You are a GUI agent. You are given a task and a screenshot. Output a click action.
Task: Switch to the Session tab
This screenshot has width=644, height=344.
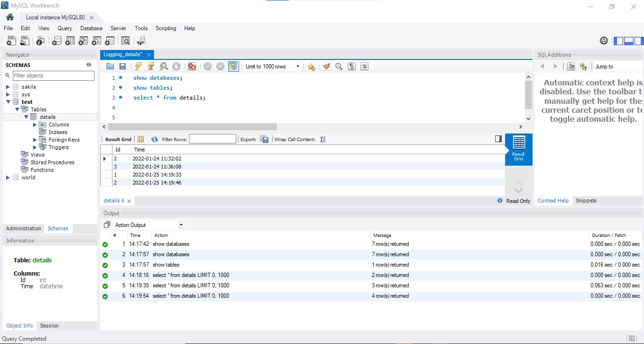coord(49,326)
